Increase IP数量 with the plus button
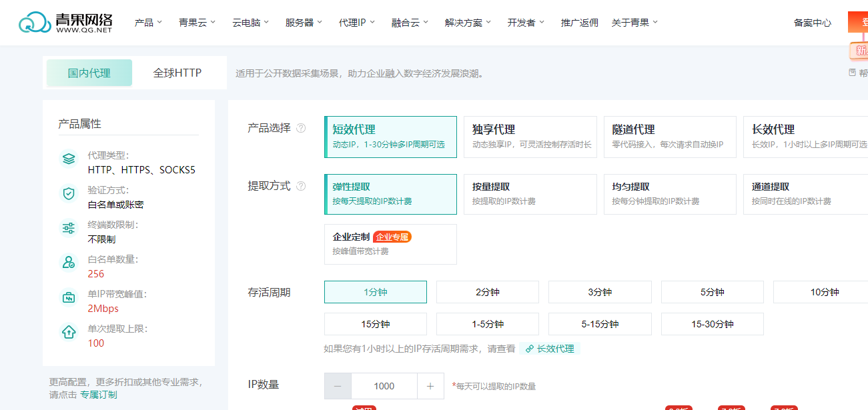868x410 pixels. pyautogui.click(x=430, y=386)
